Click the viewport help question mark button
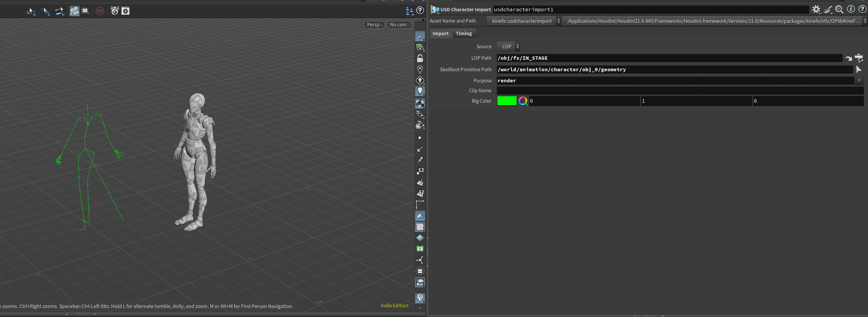Screen dimensions: 868x317 pyautogui.click(x=420, y=10)
